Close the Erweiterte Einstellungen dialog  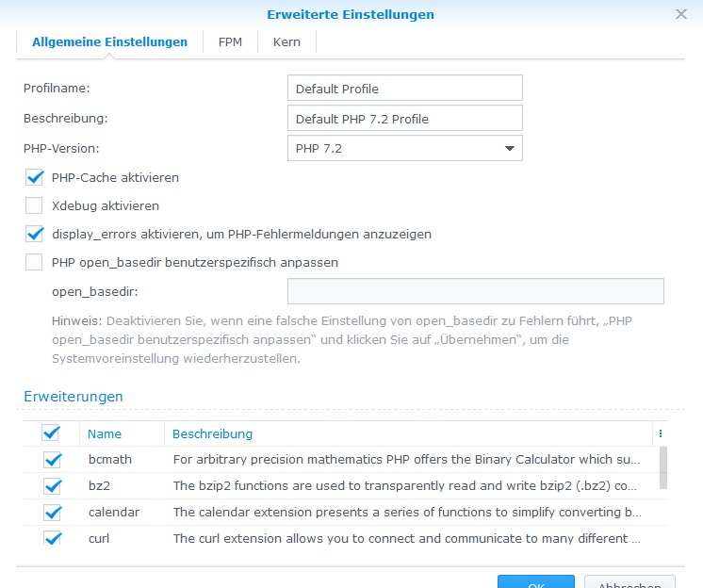[681, 14]
